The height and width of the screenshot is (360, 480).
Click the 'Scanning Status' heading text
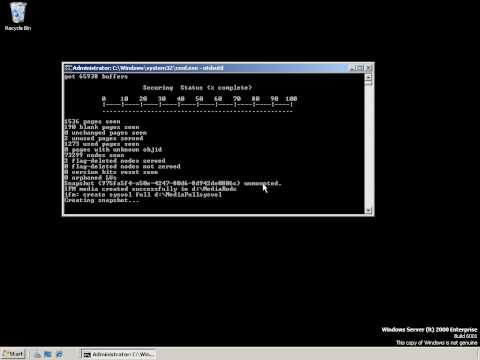click(197, 88)
